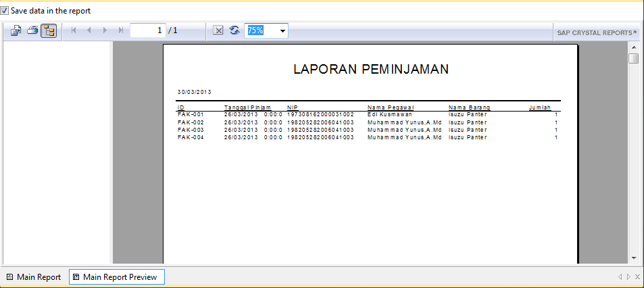Image resolution: width=644 pixels, height=288 pixels.
Task: Switch to the Main Report tab
Action: (34, 277)
